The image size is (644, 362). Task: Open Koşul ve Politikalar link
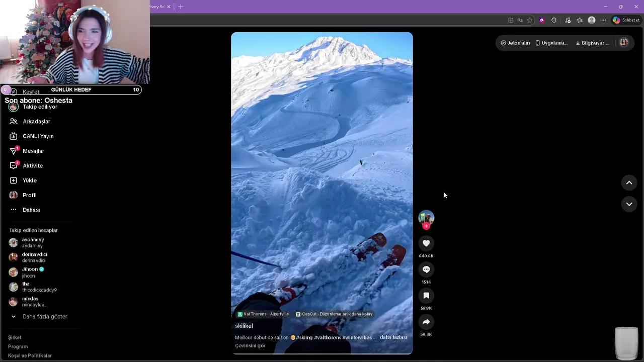[30, 356]
